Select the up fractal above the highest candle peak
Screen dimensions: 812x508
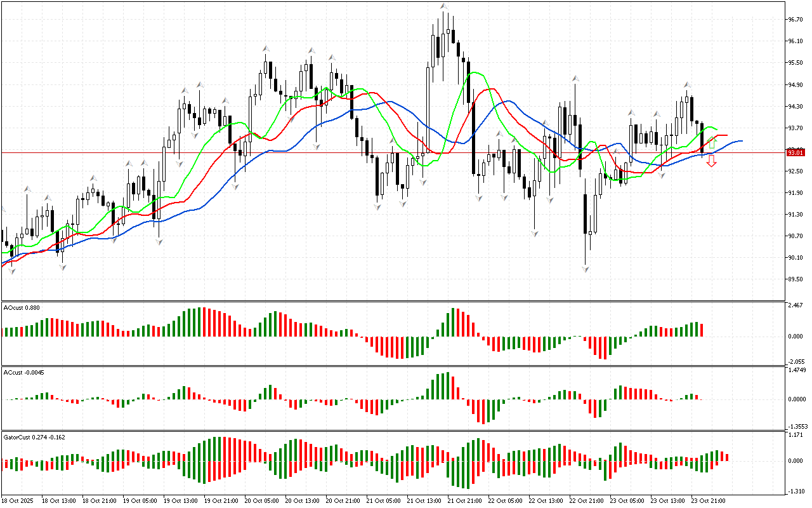[x=445, y=7]
